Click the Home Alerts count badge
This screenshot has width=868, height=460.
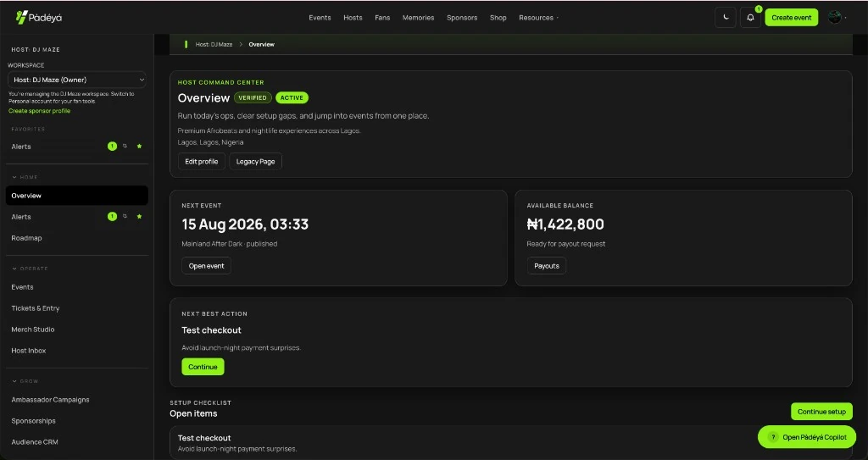click(x=113, y=216)
